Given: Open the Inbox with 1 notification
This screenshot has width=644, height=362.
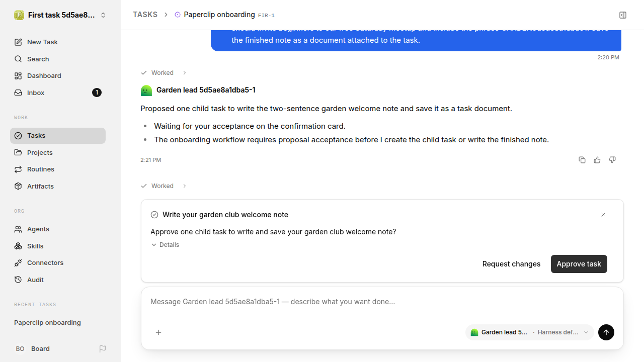Looking at the screenshot, I should 57,93.
